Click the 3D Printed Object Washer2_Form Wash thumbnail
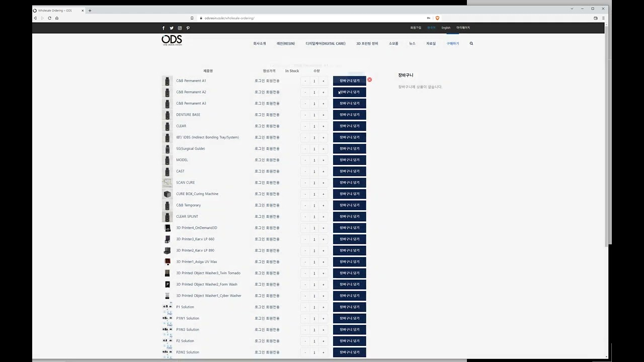 click(167, 285)
